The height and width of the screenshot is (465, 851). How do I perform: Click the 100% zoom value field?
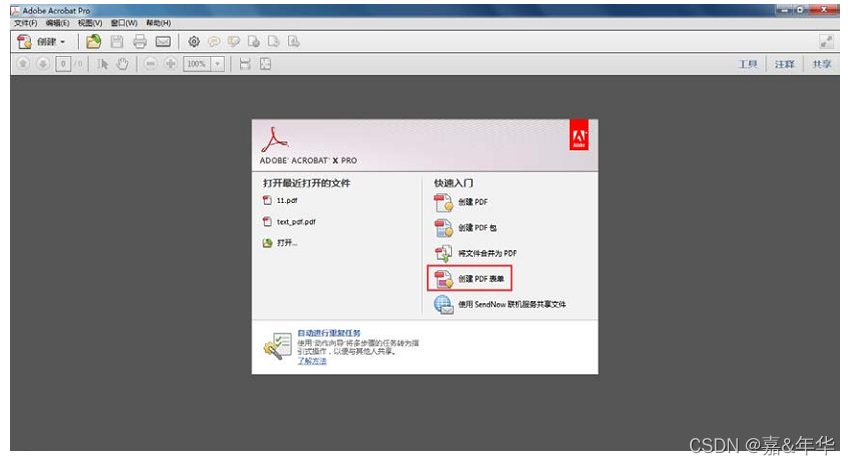pyautogui.click(x=197, y=64)
